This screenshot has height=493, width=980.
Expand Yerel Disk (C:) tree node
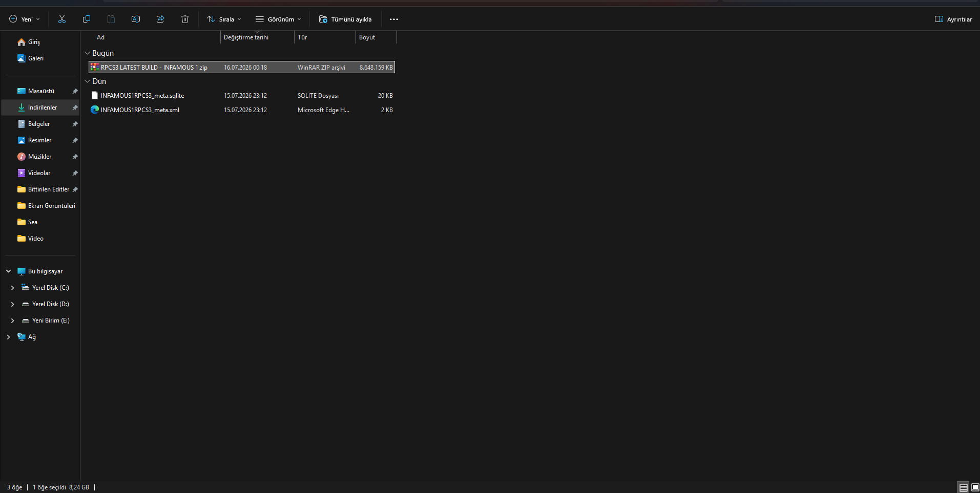point(12,288)
